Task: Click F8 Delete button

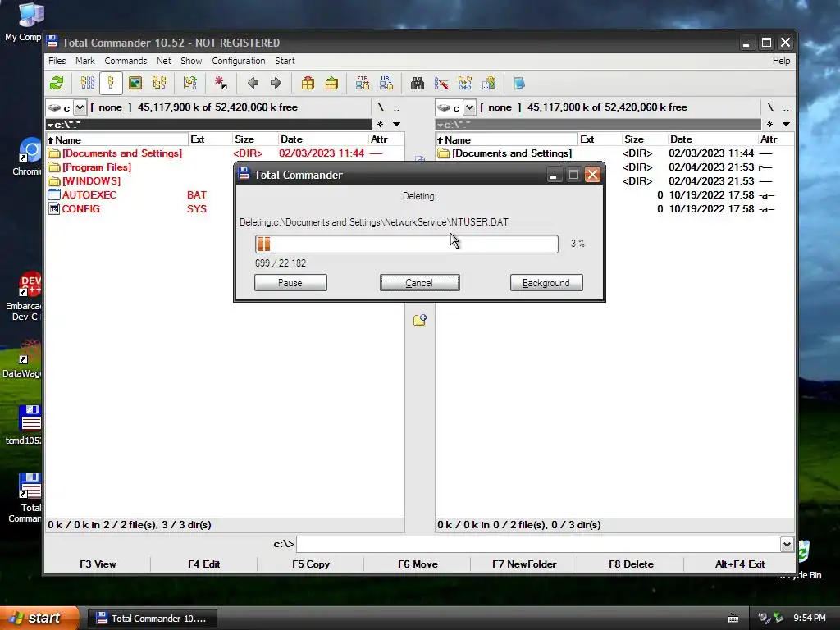Action: pyautogui.click(x=631, y=564)
